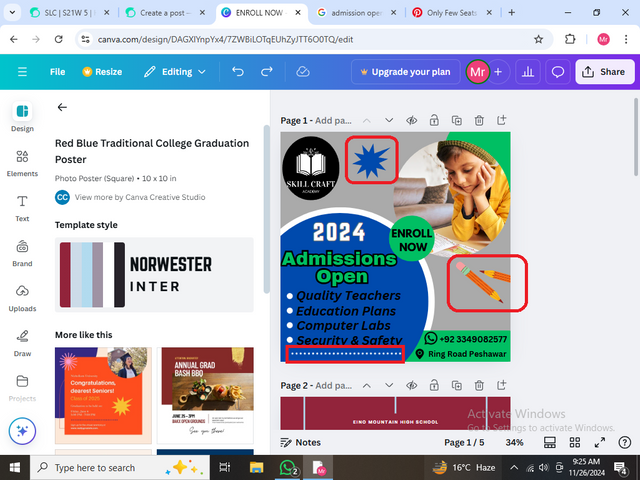Open Canva Magic assistant sparkle button
Viewport: 640px width, 480px height.
tap(22, 431)
